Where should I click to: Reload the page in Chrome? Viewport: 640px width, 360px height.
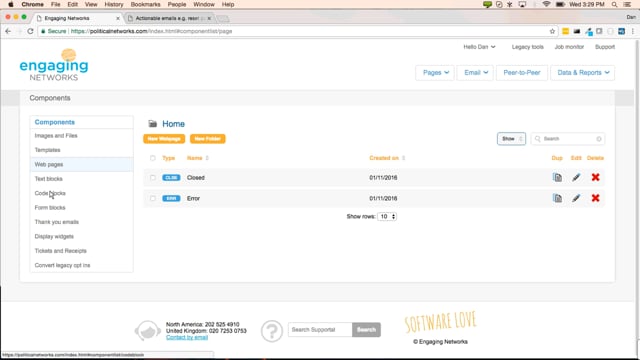30,31
